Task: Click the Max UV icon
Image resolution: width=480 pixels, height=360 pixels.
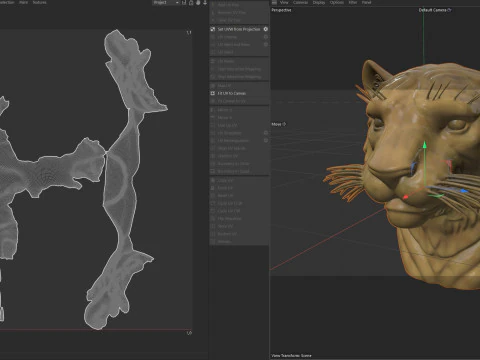Action: (x=213, y=86)
